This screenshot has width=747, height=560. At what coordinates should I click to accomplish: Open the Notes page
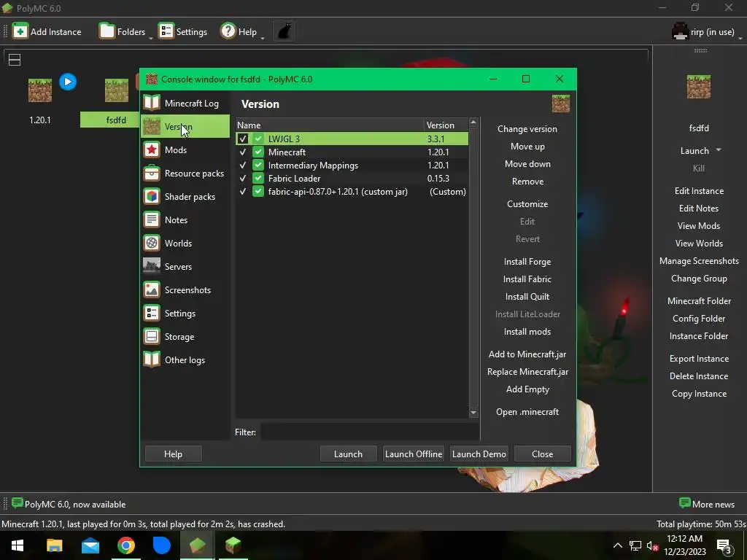click(185, 220)
